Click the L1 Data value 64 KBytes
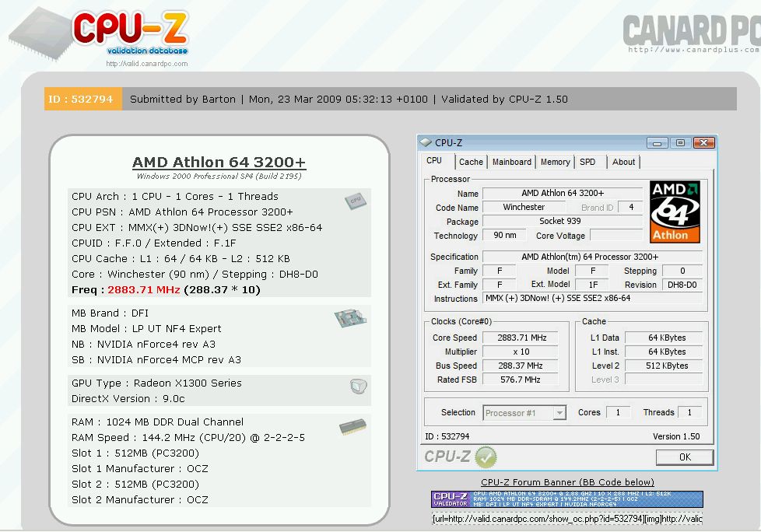Viewport: 761px width, 532px height. click(664, 338)
